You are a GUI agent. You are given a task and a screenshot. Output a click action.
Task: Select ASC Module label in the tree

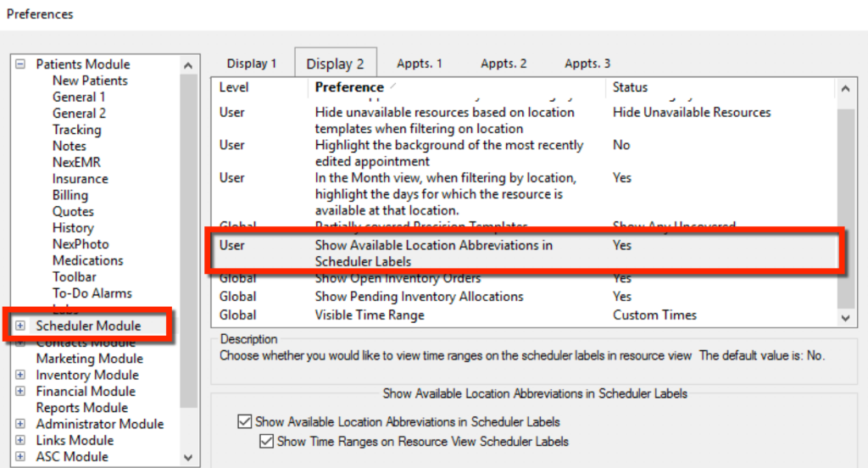click(x=72, y=456)
